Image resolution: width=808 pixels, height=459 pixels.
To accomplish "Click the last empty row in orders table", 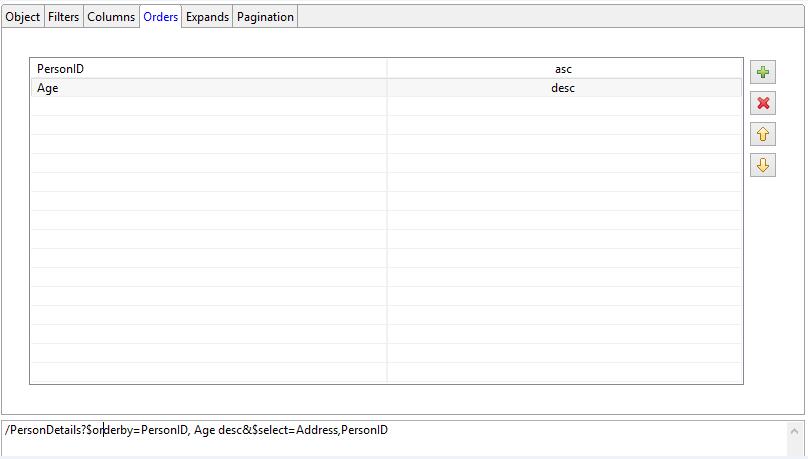I will coord(209,373).
